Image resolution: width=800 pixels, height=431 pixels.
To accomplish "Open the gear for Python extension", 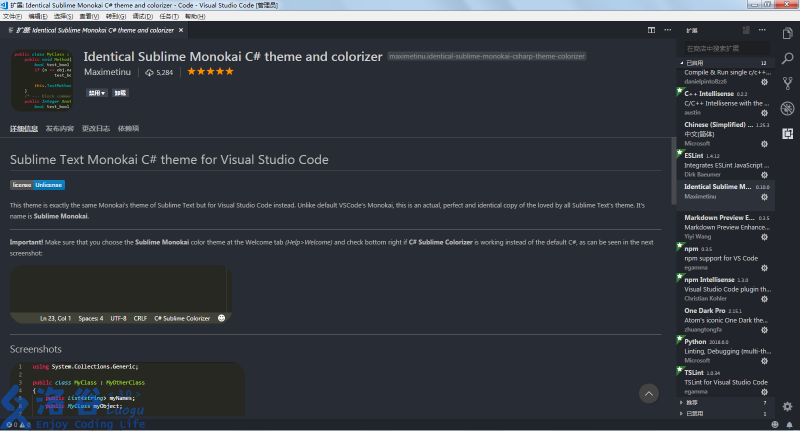I will pos(764,361).
